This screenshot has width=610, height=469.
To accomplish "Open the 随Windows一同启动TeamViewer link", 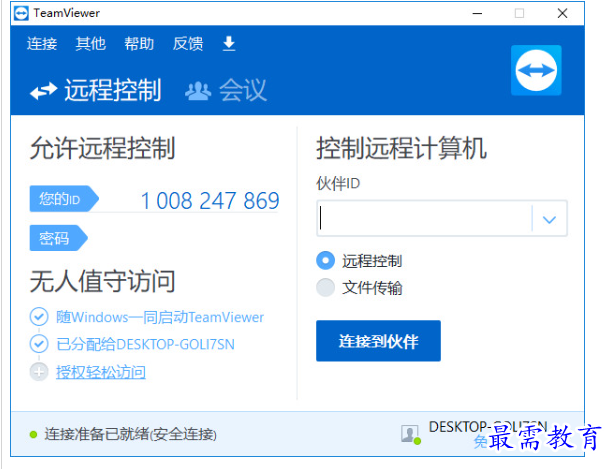I will tap(160, 317).
